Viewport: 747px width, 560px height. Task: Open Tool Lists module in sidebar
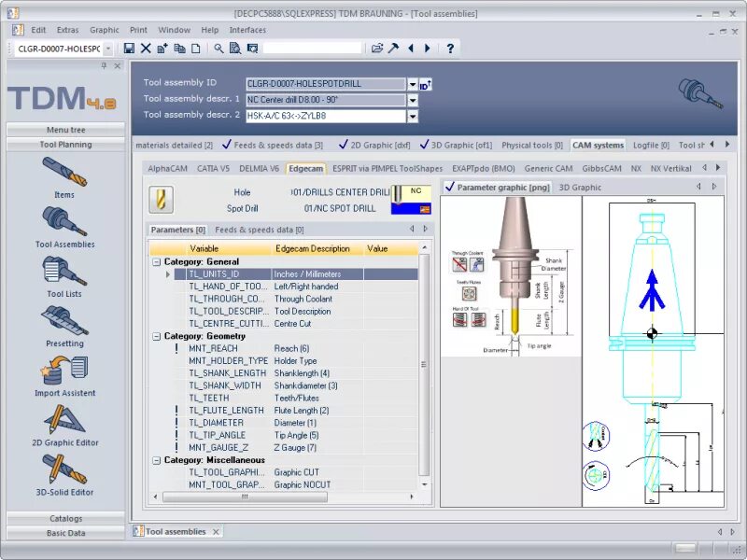coord(64,277)
